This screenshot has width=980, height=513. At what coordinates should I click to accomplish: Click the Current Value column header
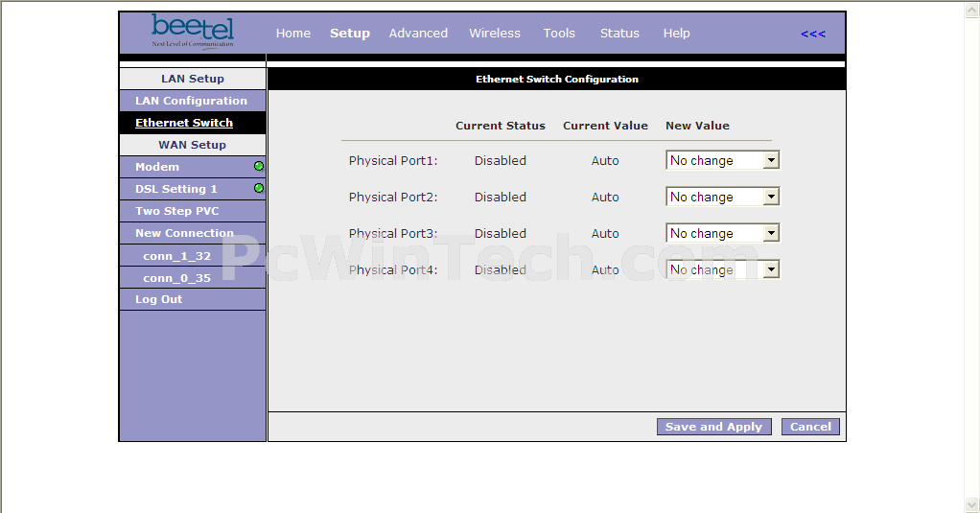606,126
